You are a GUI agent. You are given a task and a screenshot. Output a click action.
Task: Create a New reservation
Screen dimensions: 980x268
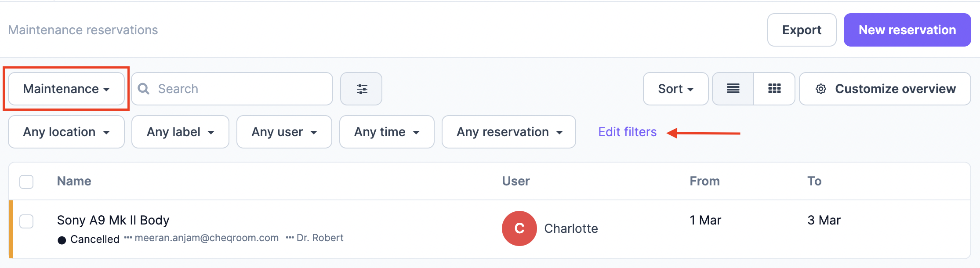pos(907,30)
